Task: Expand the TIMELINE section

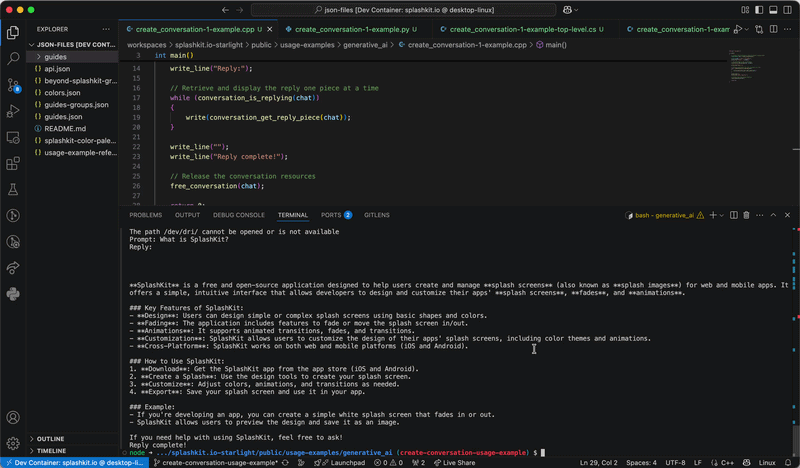Action: (72, 451)
